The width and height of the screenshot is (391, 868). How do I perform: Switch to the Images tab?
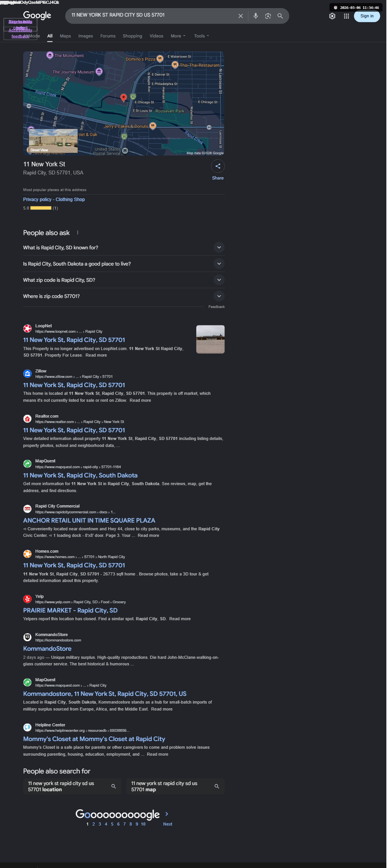[x=85, y=36]
